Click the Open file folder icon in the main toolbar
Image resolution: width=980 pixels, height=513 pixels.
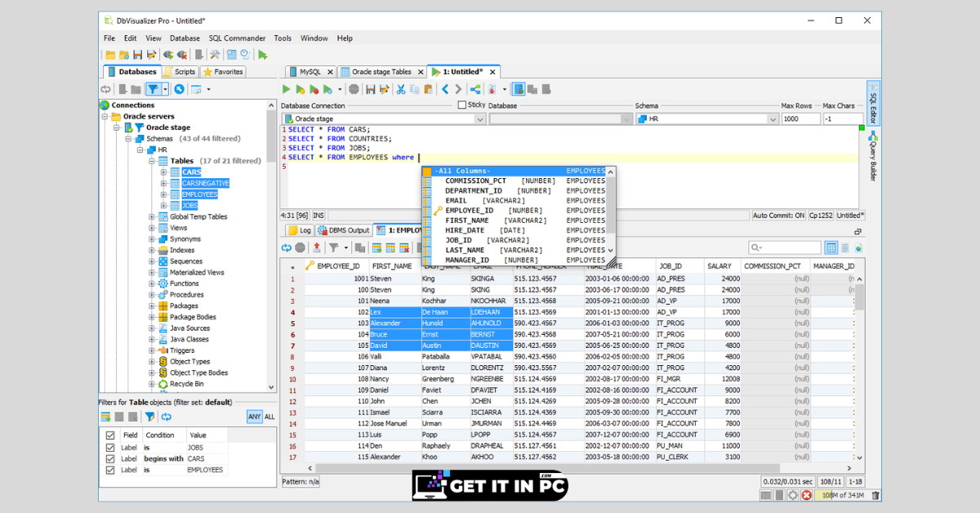pyautogui.click(x=110, y=55)
